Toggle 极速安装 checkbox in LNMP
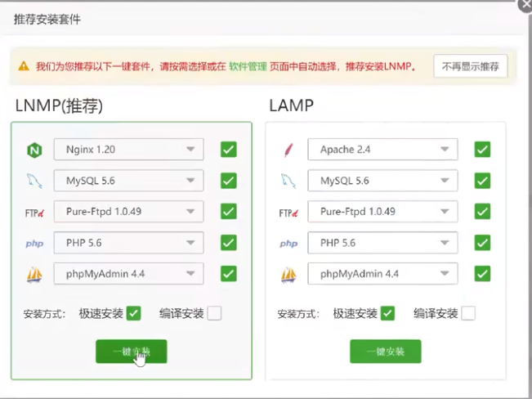 pos(133,313)
